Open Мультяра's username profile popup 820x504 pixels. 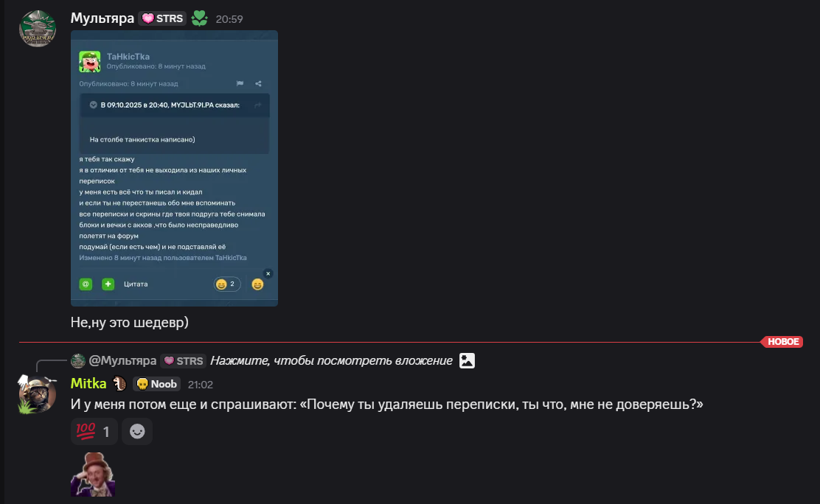(102, 18)
